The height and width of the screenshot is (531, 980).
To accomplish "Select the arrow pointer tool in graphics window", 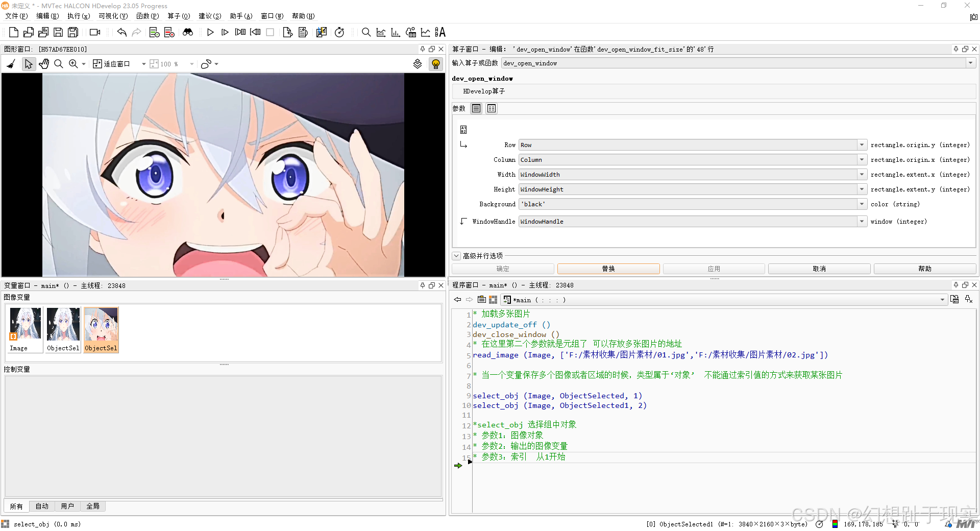I will coord(29,64).
